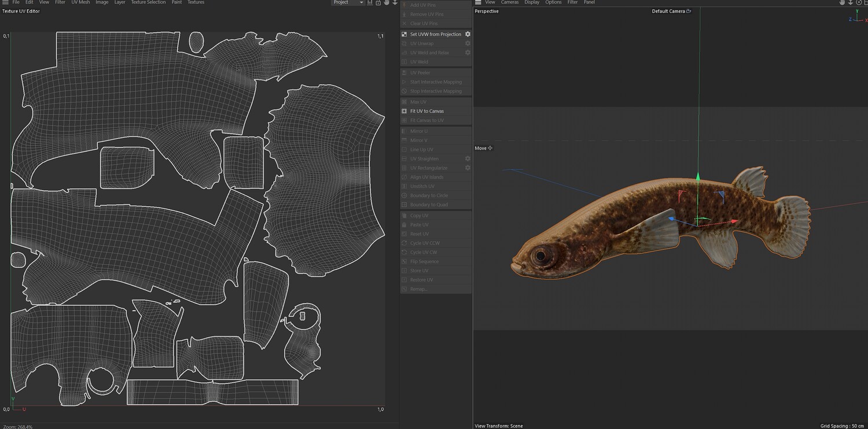Open the Cameras menu in viewport
The width and height of the screenshot is (868, 429).
tap(510, 2)
